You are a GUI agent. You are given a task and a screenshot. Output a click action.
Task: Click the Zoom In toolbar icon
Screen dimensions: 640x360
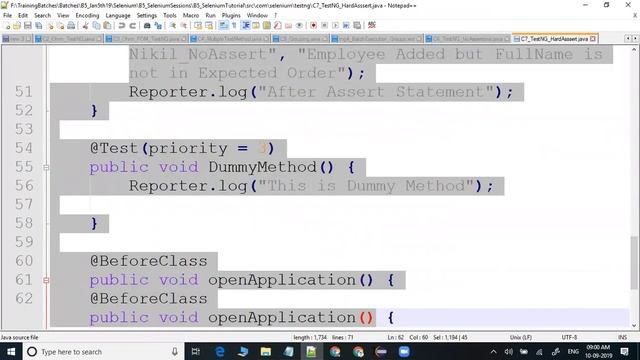(x=173, y=25)
